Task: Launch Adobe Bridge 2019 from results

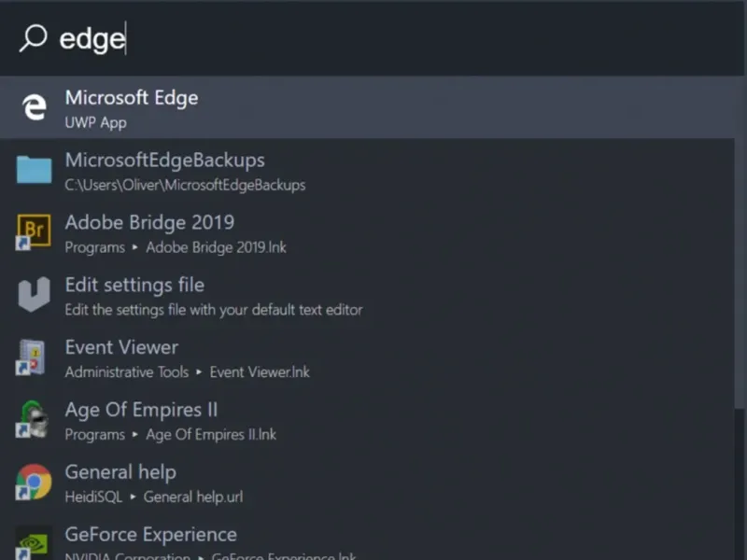Action: coord(367,232)
